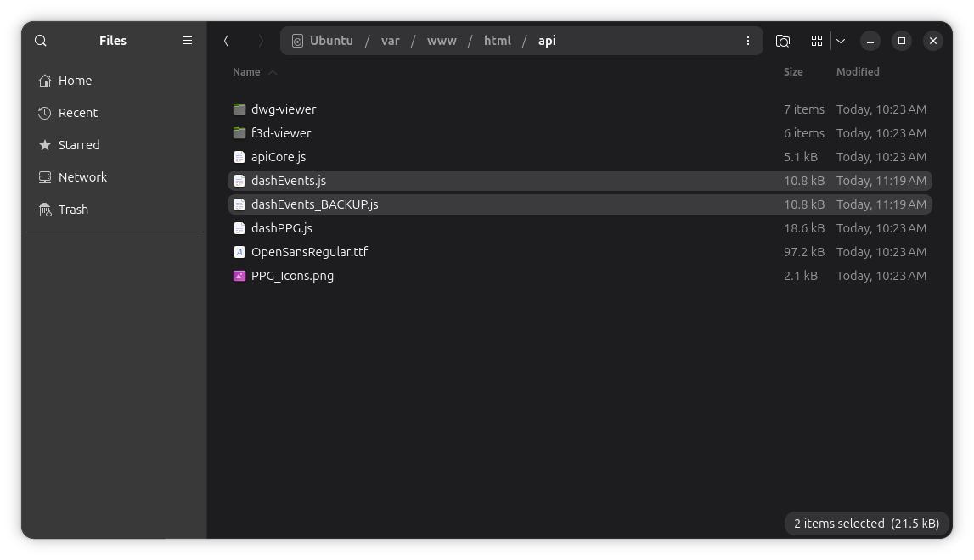The height and width of the screenshot is (560, 974).
Task: Go back with the left arrow
Action: coord(227,41)
